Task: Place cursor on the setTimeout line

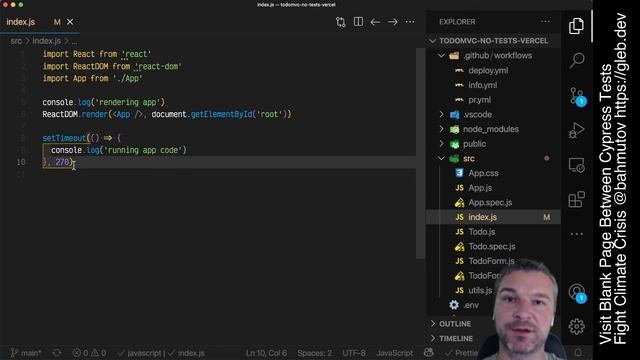Action: 82,138
